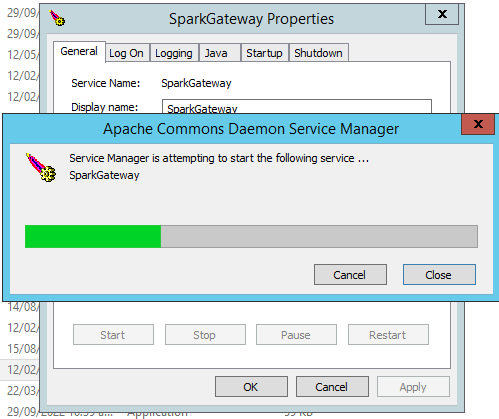Viewport: 499px width, 419px height.
Task: Close the SparkGateway Properties window
Action: [442, 14]
